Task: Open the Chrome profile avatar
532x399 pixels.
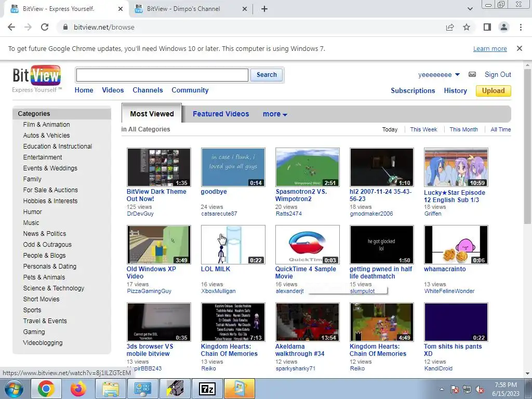Action: [504, 27]
